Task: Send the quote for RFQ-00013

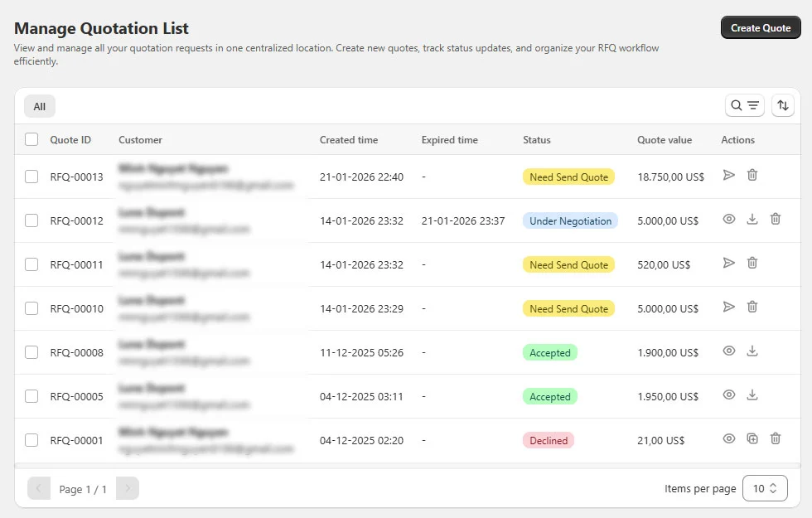Action: point(729,176)
